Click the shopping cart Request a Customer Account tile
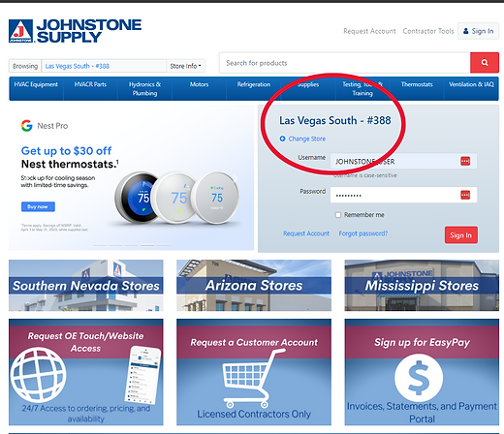Screen dimensions: 504x434 (254, 372)
